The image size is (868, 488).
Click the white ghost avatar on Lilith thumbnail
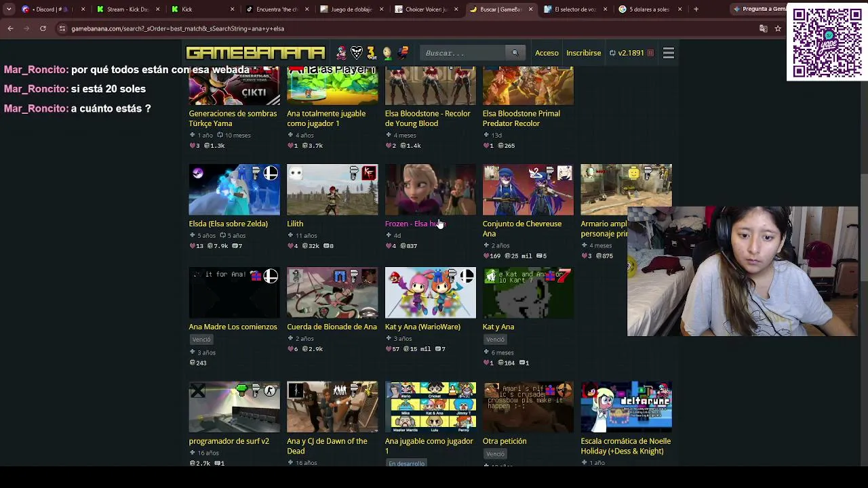296,174
